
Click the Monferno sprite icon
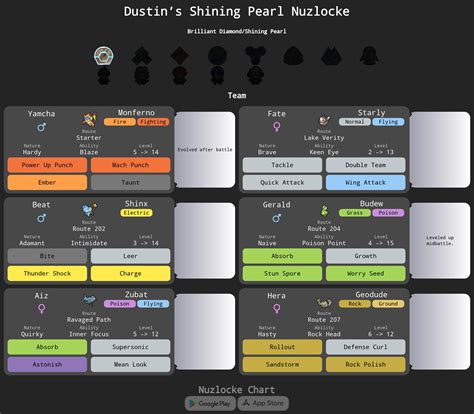click(89, 119)
